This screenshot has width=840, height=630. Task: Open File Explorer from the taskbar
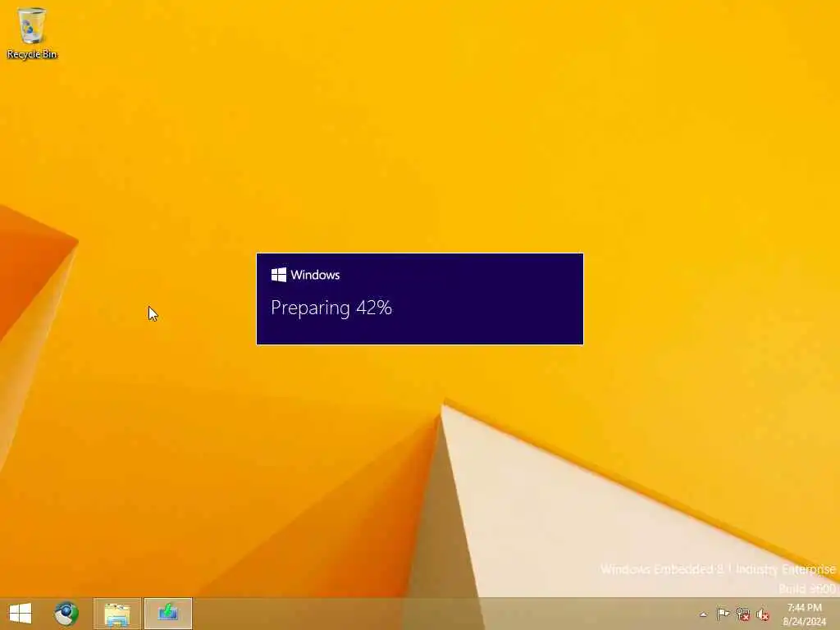coord(116,614)
